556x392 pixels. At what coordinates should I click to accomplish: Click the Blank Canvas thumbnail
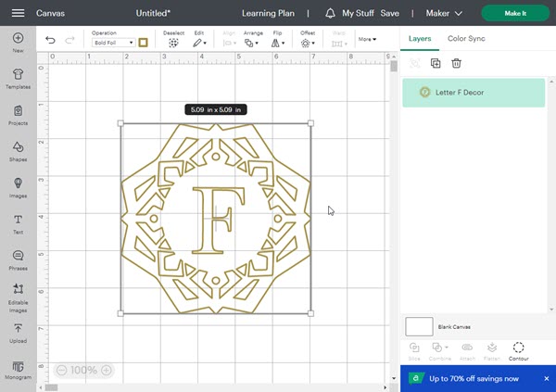tap(419, 326)
